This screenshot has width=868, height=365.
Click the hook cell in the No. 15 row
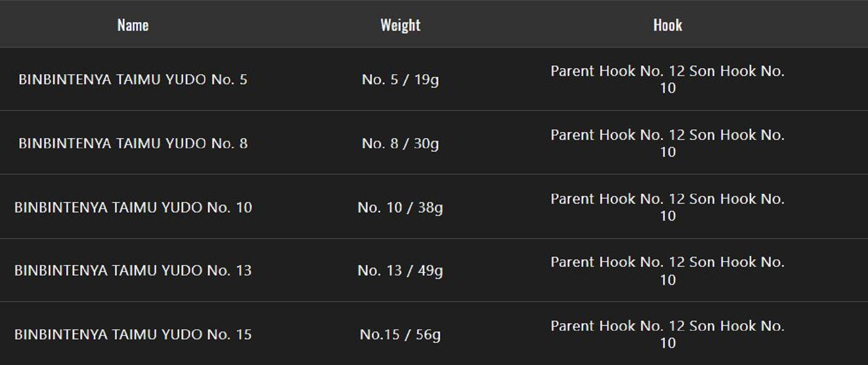667,334
